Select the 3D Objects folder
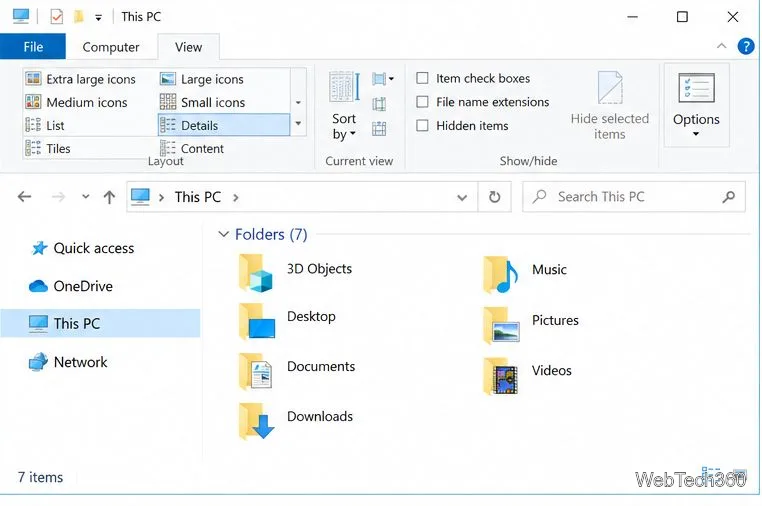 tap(295, 273)
